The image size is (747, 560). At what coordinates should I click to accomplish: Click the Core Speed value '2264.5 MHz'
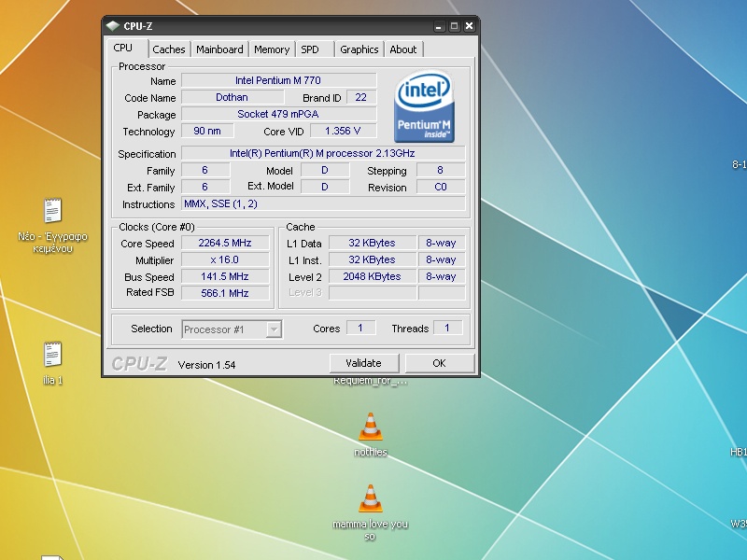tap(225, 244)
